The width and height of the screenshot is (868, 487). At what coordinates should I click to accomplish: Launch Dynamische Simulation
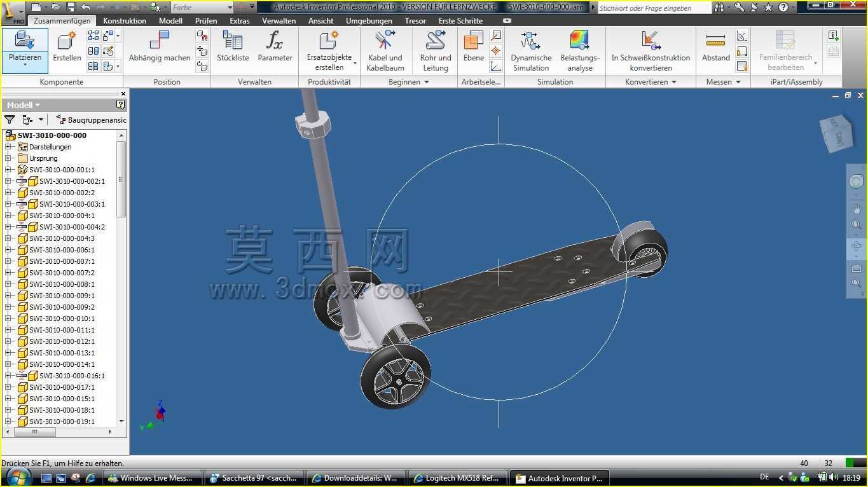(x=531, y=50)
